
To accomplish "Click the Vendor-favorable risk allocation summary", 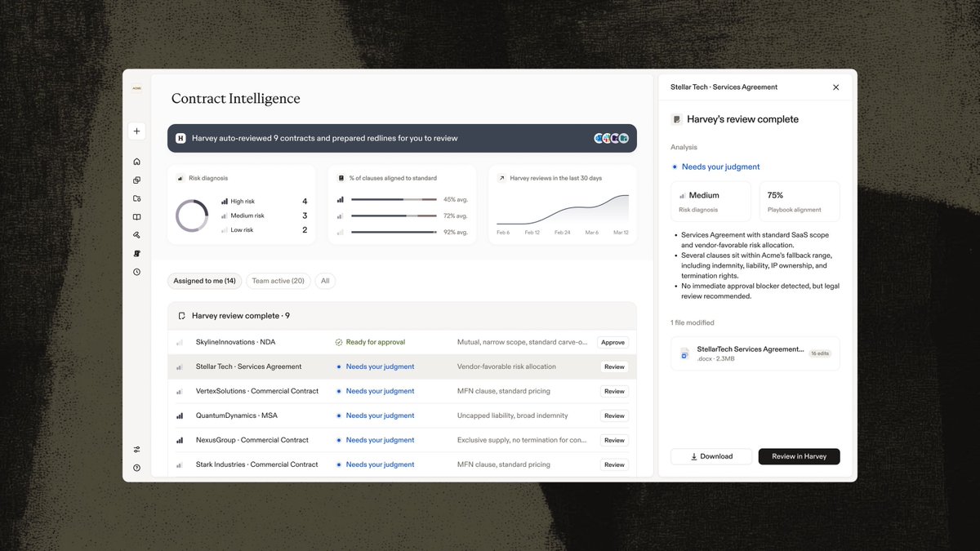I will point(506,367).
